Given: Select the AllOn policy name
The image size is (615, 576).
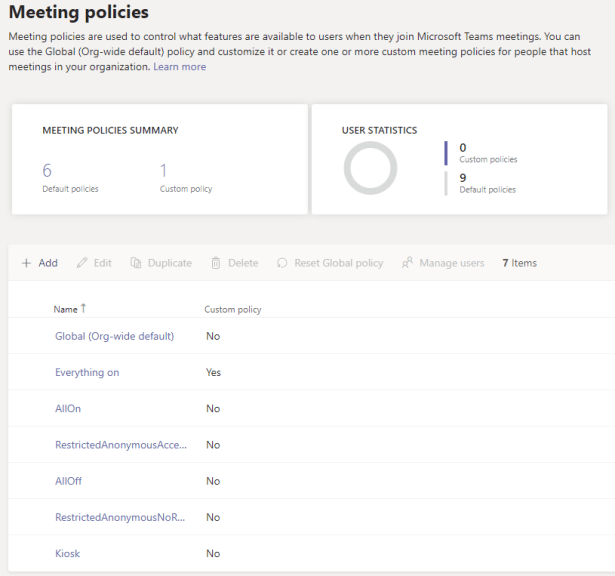Looking at the screenshot, I should tap(68, 408).
